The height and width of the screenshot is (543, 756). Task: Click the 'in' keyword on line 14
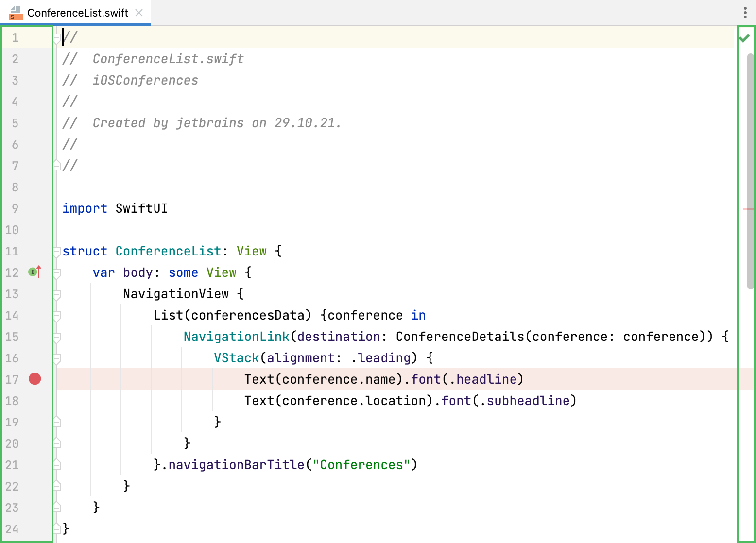click(x=418, y=315)
